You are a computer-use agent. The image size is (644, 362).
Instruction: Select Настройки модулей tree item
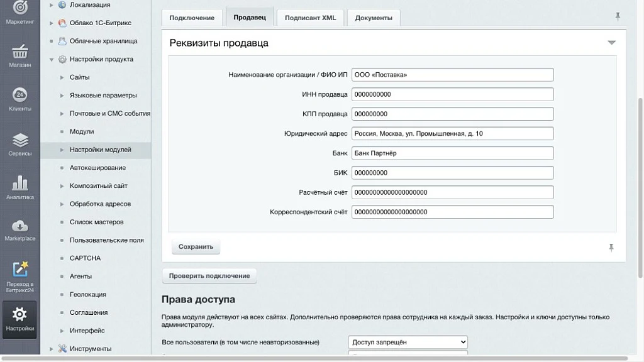point(100,150)
